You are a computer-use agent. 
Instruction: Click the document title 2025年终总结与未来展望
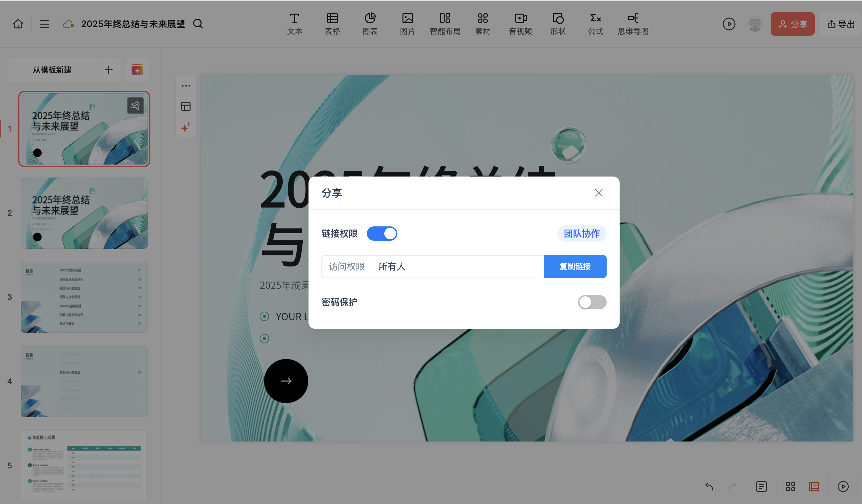(133, 24)
